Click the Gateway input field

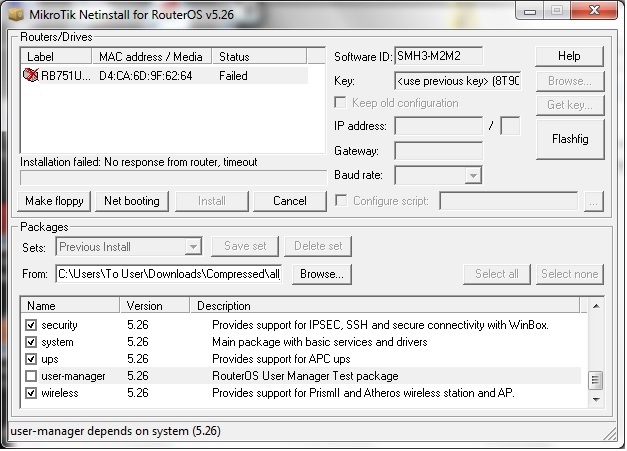coord(438,151)
